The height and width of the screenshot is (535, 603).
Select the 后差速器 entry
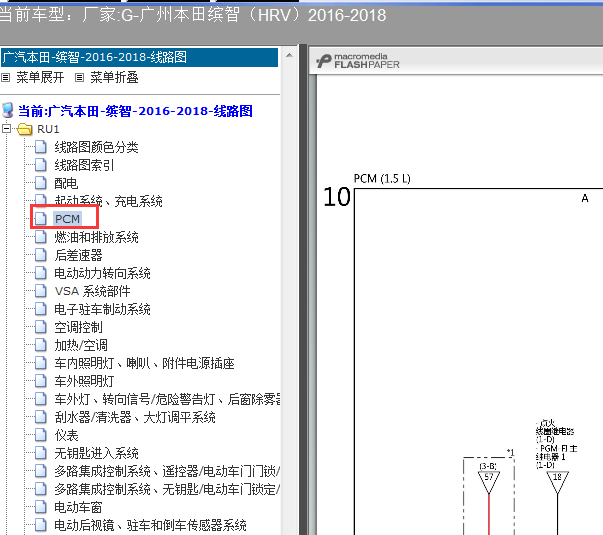(78, 255)
